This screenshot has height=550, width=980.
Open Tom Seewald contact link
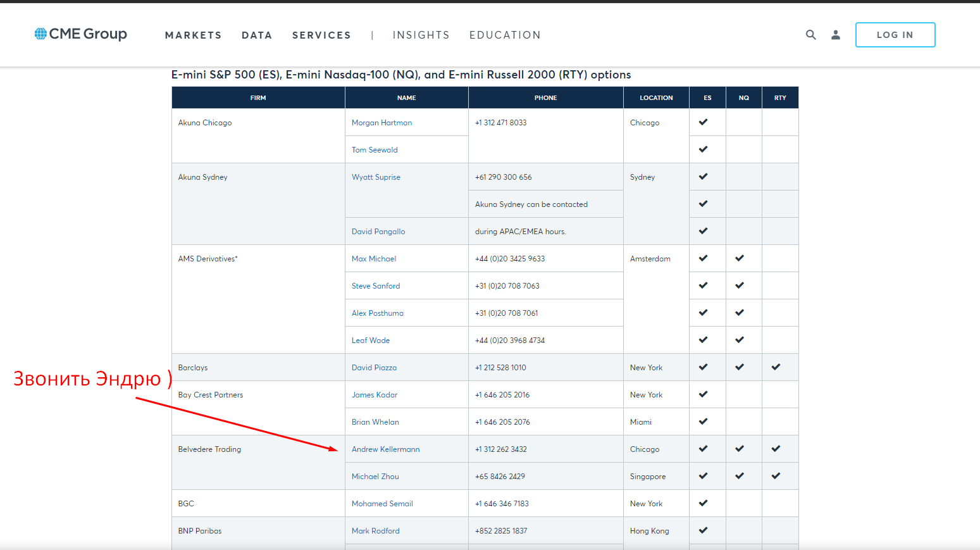pyautogui.click(x=375, y=150)
